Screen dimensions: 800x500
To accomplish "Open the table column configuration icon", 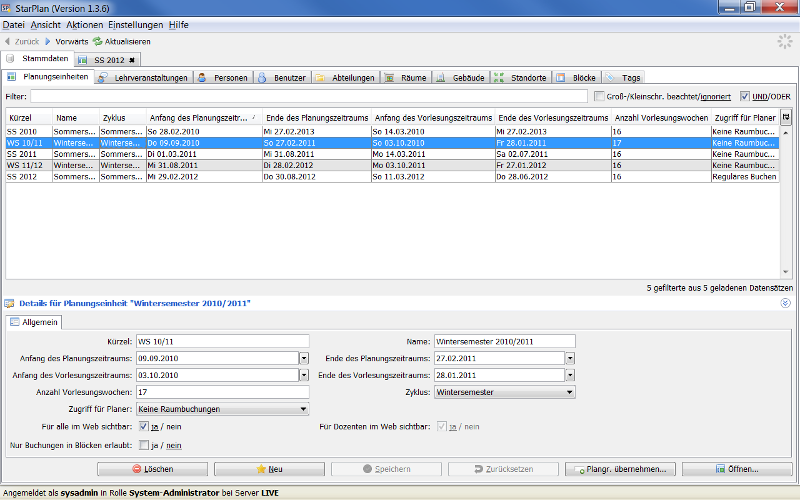I will [x=786, y=117].
